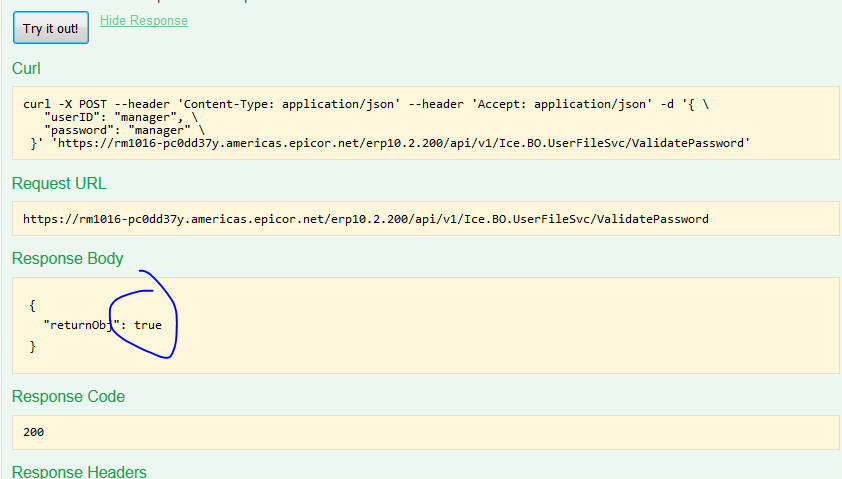Screen dimensions: 842x479
Task: Click the opening brace in response body
Action: [32, 306]
